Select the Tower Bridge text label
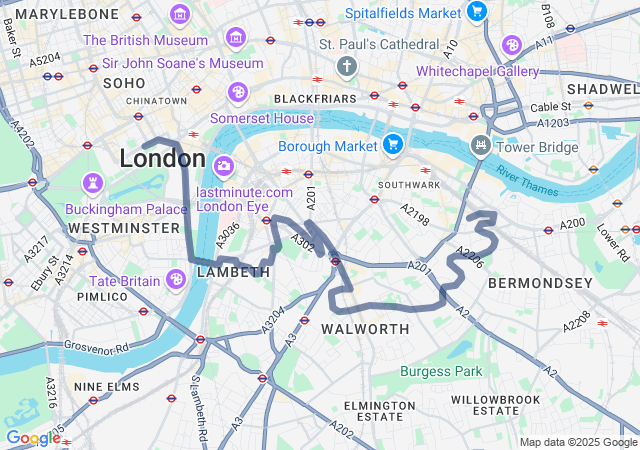The height and width of the screenshot is (450, 640). (537, 147)
